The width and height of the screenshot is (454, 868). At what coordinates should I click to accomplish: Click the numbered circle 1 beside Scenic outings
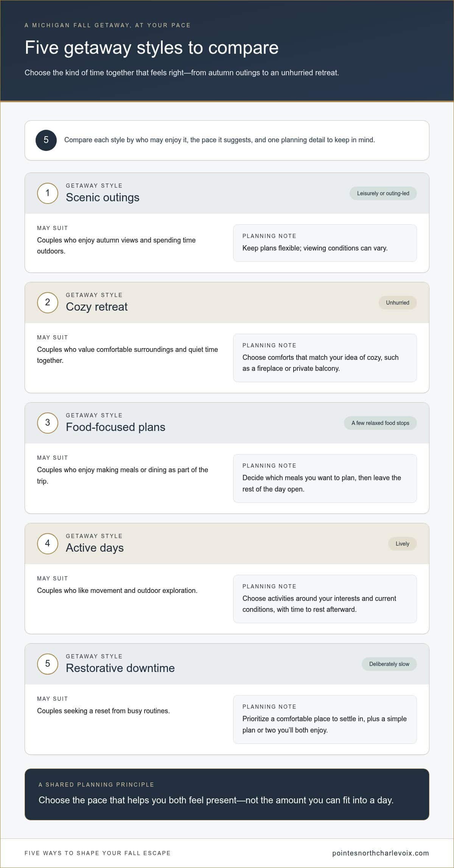pos(48,193)
